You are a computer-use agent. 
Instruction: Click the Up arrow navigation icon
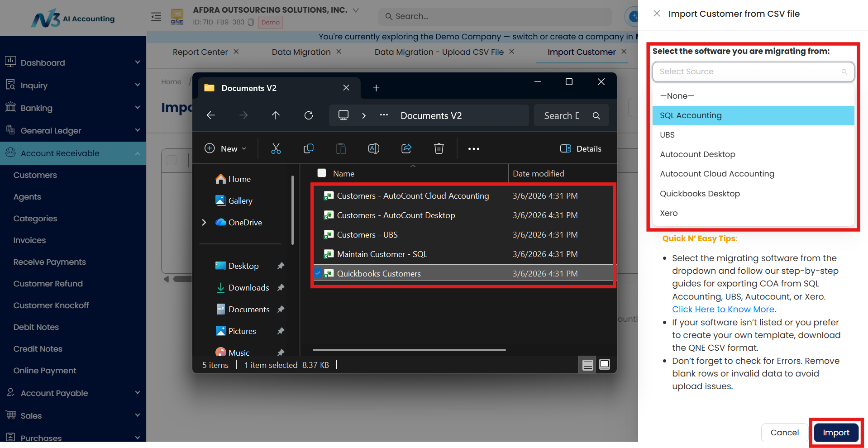point(276,115)
